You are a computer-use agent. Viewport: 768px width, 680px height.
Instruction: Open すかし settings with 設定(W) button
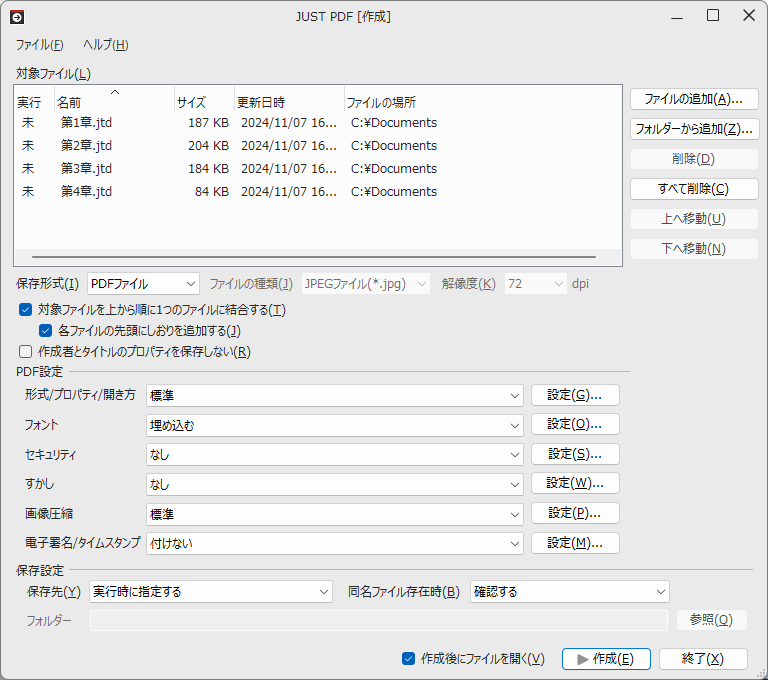tap(575, 484)
